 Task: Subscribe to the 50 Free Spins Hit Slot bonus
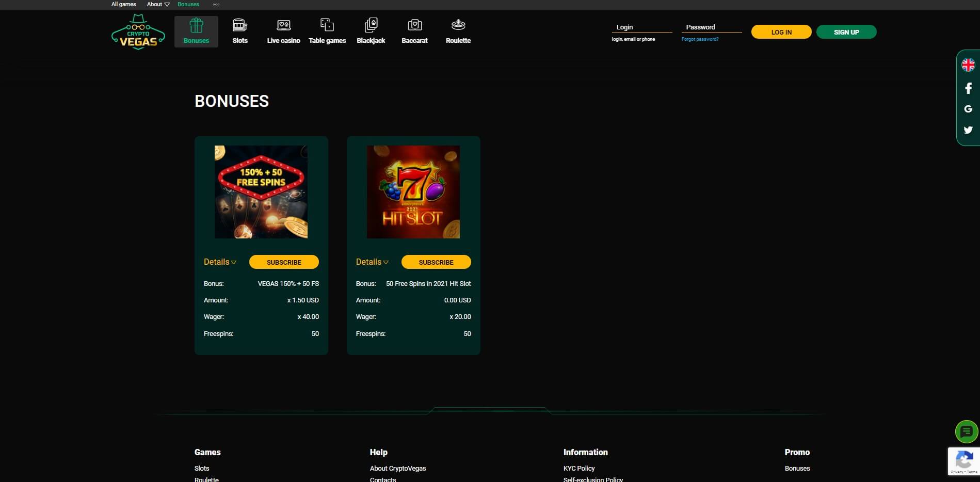(436, 262)
